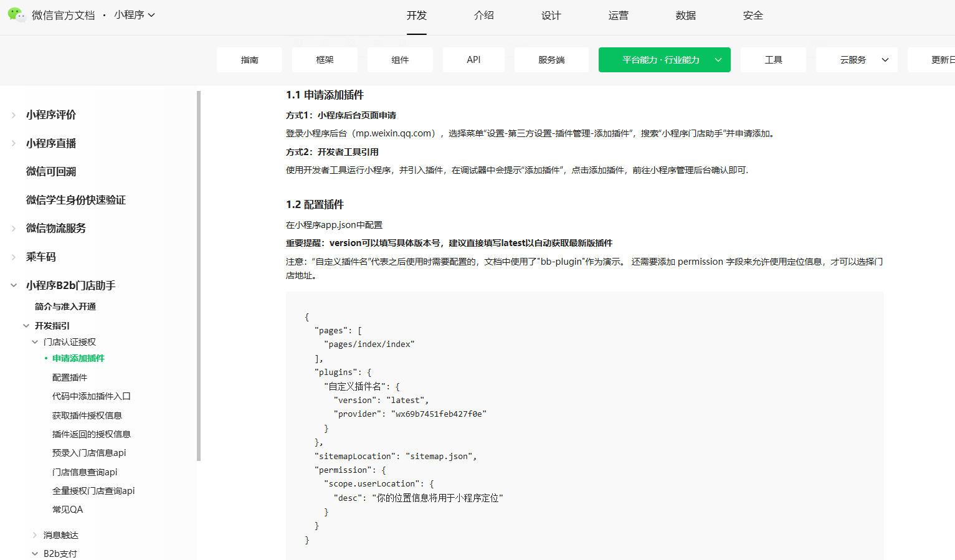
Task: Open the 微信官方文档 home link
Action: click(x=64, y=15)
